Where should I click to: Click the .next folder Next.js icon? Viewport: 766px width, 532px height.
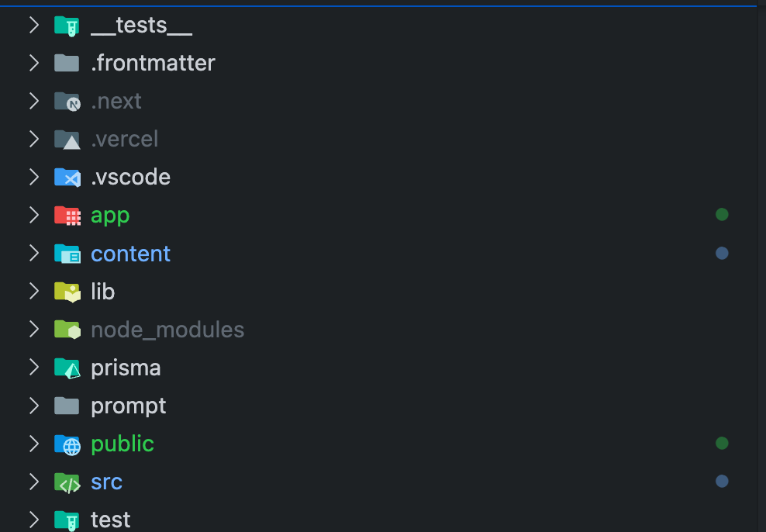(67, 101)
